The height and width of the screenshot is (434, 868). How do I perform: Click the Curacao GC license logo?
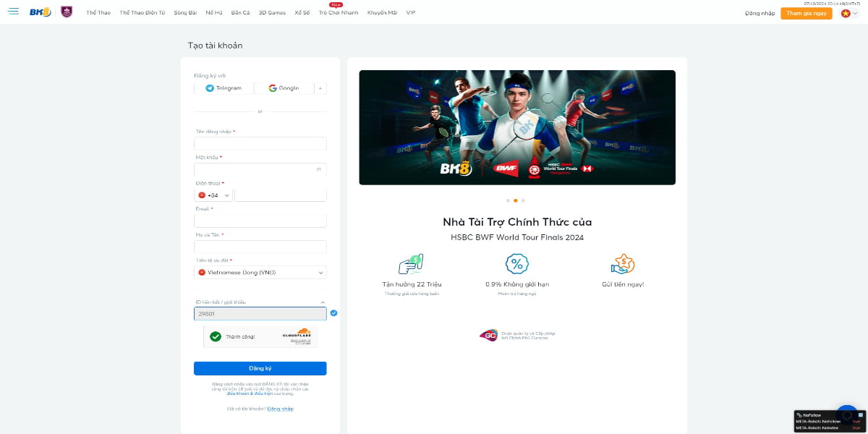click(488, 335)
